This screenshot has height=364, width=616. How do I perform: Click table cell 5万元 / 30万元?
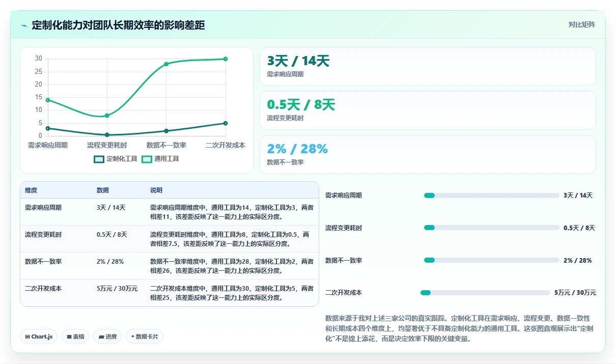click(117, 289)
